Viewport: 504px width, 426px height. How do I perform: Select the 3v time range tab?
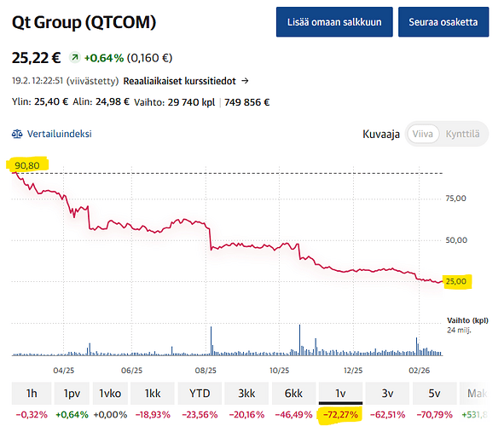pos(387,394)
